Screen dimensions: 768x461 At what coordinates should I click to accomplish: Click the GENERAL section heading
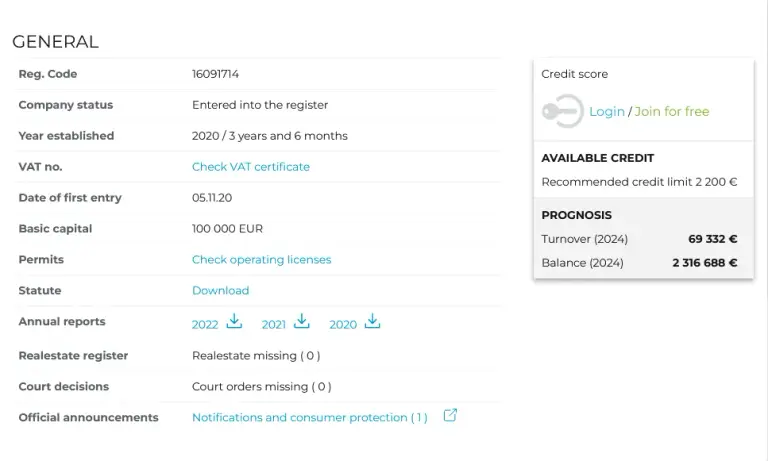(x=55, y=42)
